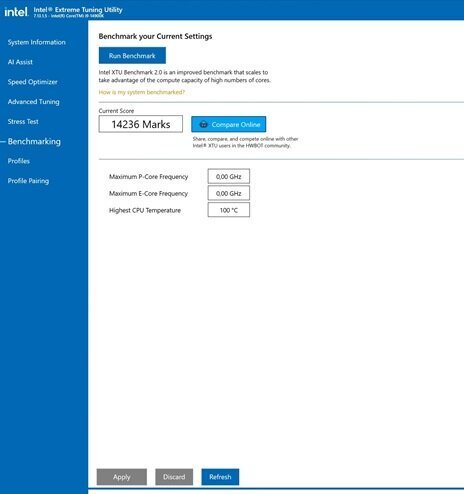Click Compare Online button
The height and width of the screenshot is (494, 464).
(x=229, y=124)
